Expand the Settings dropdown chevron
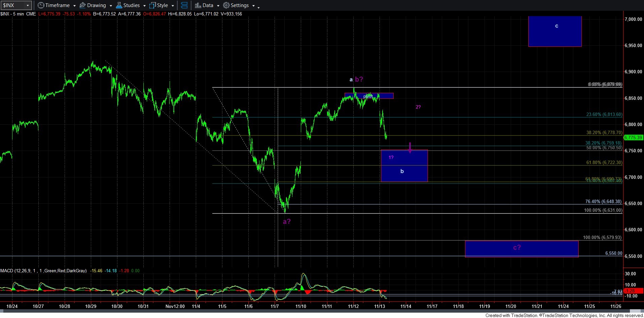The height and width of the screenshot is (318, 644). 254,6
